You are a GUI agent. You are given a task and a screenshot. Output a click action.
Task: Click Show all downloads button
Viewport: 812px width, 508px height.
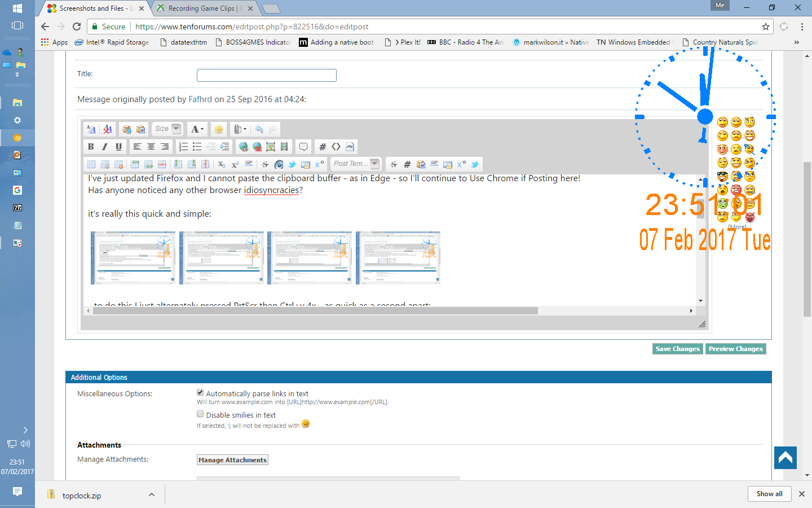coord(769,494)
